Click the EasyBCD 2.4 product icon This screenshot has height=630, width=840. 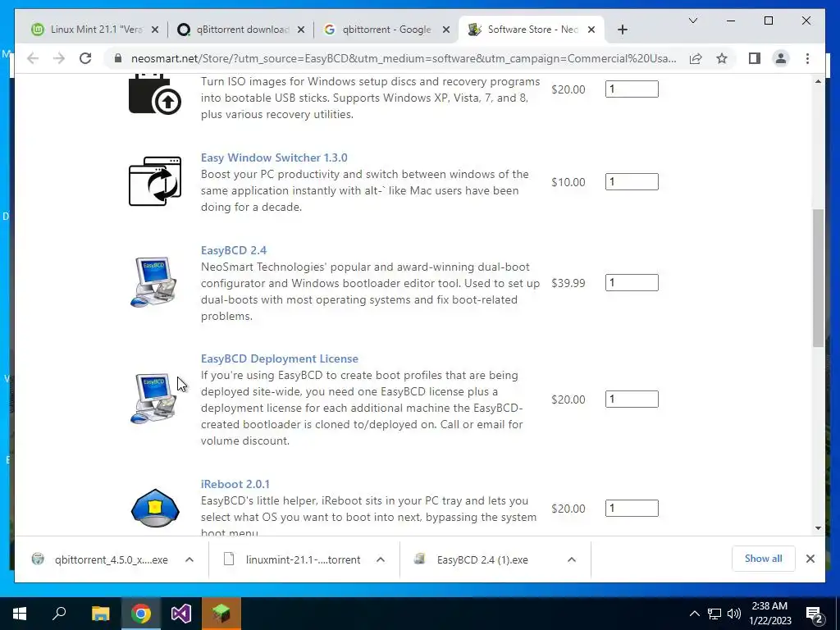[153, 282]
